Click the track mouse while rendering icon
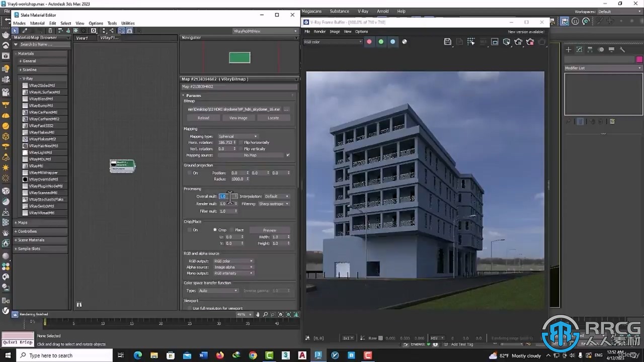 point(471,42)
